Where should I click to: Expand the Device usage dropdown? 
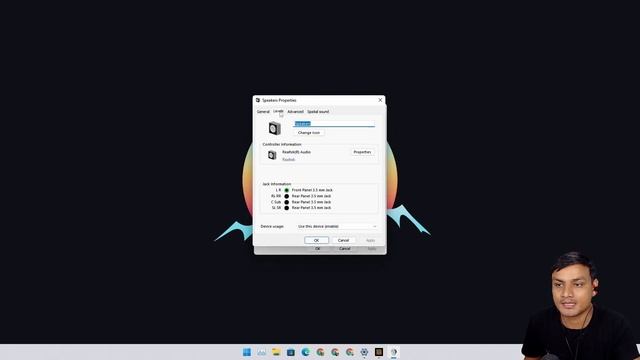coord(337,226)
